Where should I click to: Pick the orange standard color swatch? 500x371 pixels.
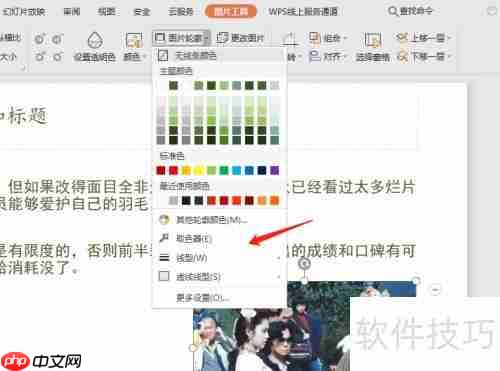click(x=186, y=171)
